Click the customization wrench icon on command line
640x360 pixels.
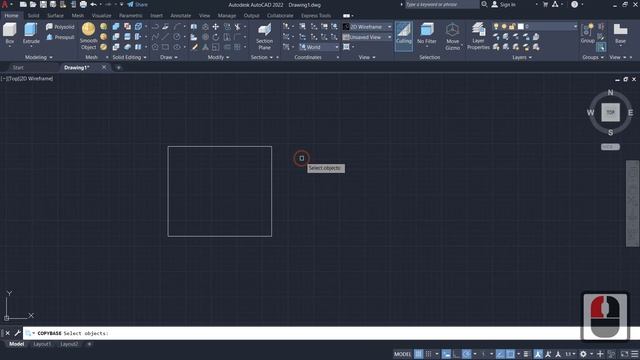point(17,333)
